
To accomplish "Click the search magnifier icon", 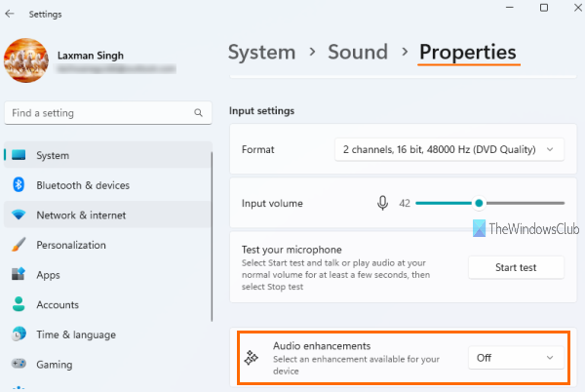I will coord(199,113).
